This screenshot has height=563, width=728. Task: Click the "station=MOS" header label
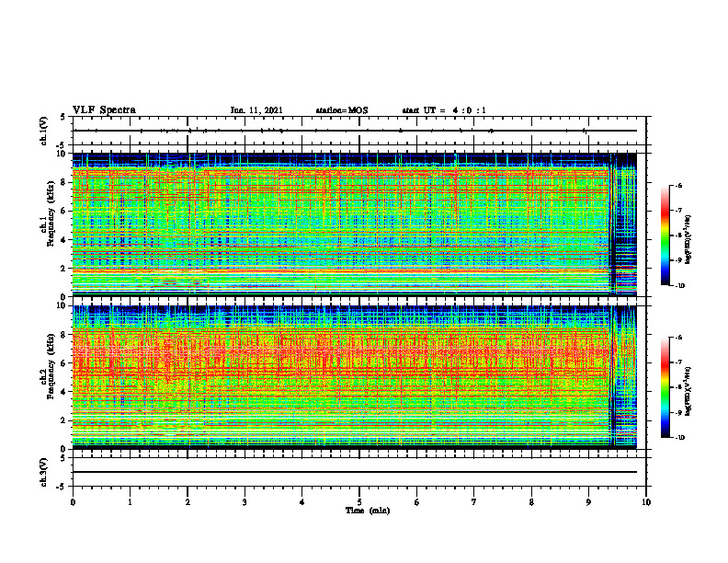click(342, 110)
